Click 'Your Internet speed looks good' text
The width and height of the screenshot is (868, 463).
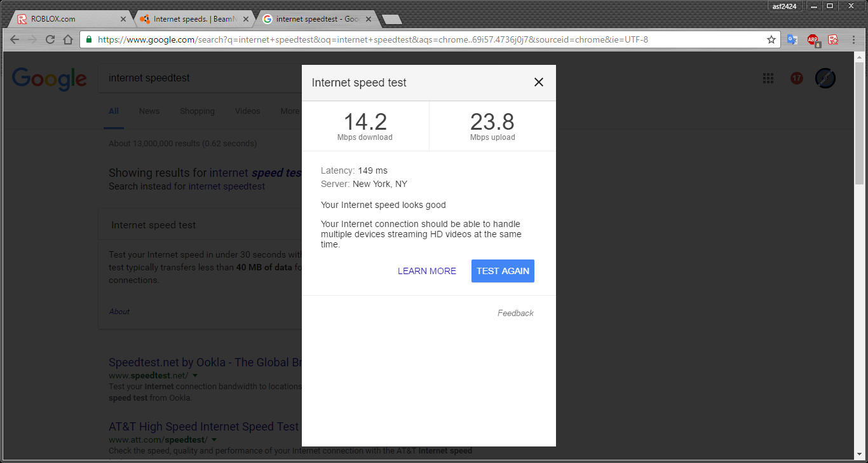coord(383,205)
